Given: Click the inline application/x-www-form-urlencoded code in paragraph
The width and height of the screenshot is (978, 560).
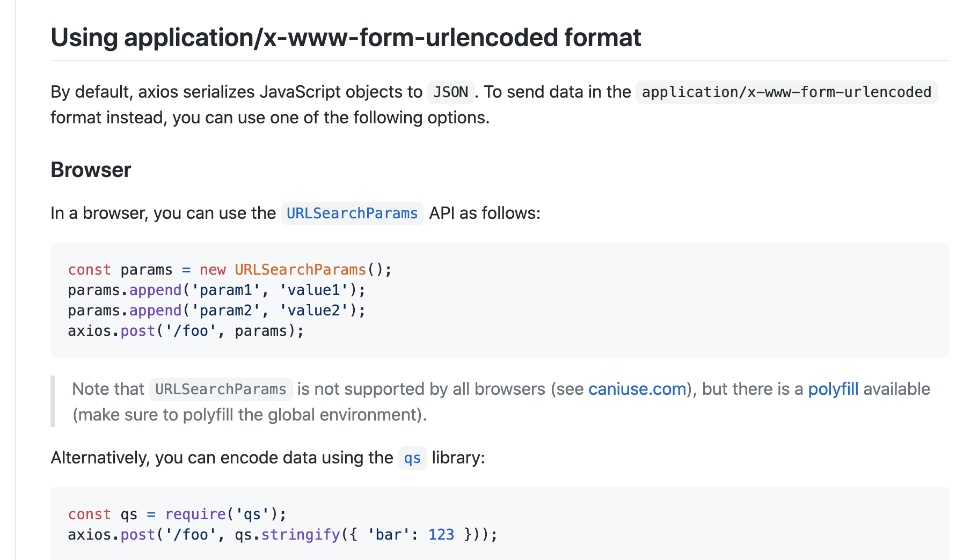Looking at the screenshot, I should [786, 92].
